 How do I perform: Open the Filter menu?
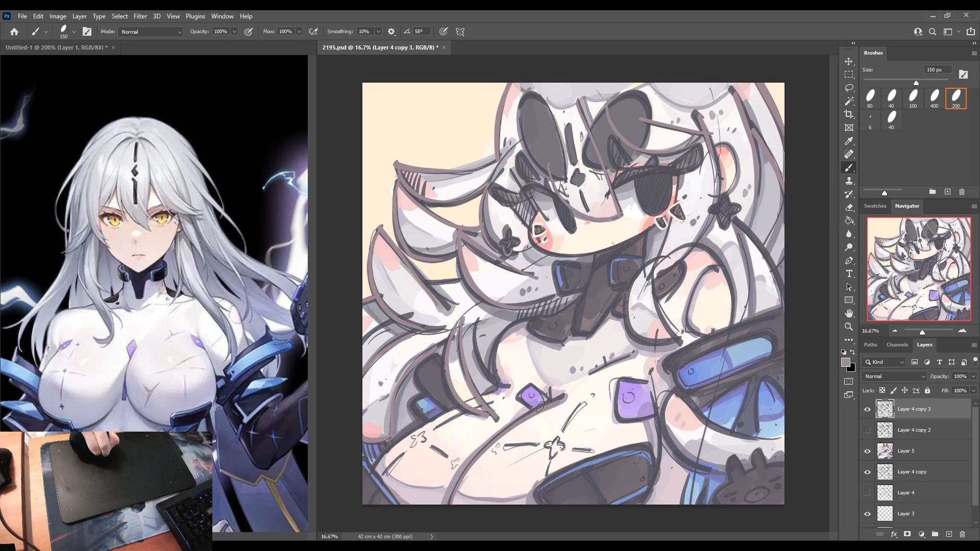(x=140, y=16)
